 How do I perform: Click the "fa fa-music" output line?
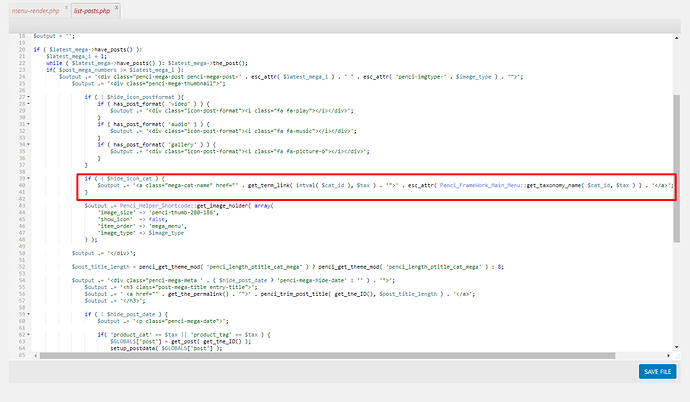(234, 131)
